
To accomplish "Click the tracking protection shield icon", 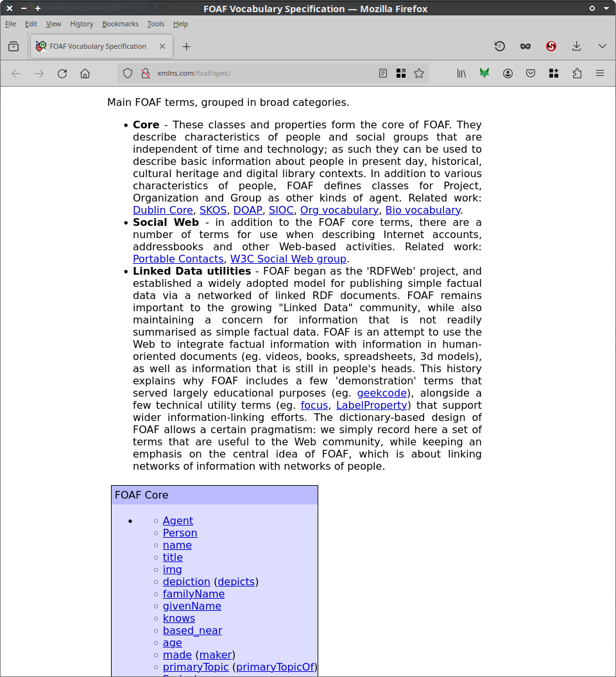I will pyautogui.click(x=128, y=74).
